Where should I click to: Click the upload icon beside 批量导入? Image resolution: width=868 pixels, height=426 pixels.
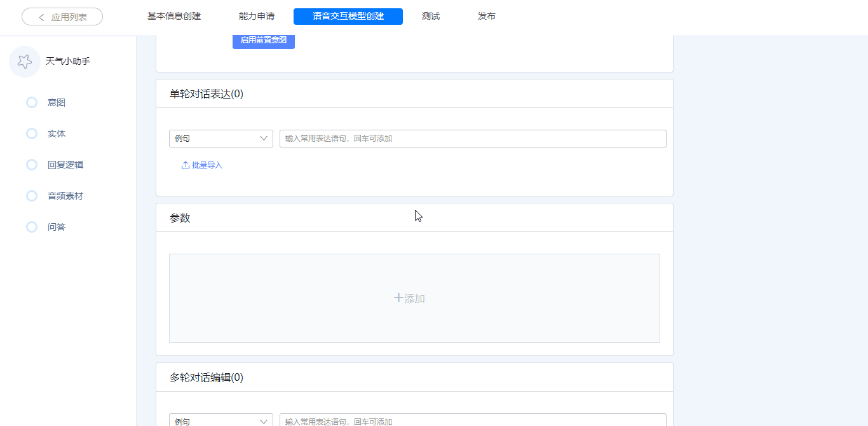pos(186,165)
